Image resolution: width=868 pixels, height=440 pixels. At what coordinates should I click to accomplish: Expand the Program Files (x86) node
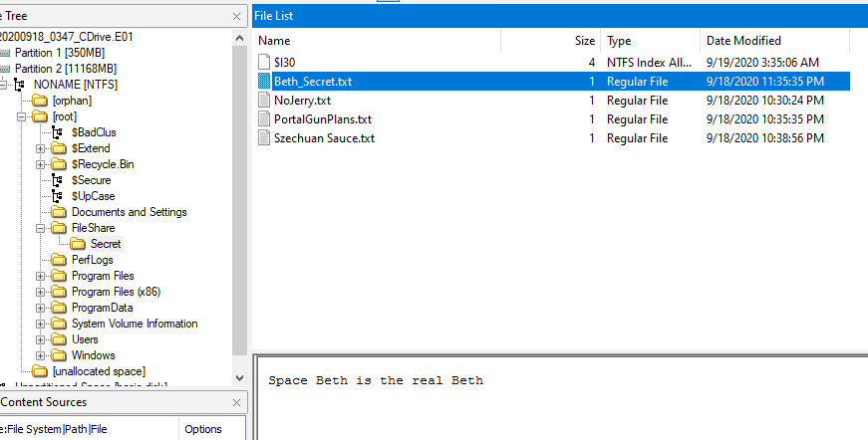pyautogui.click(x=41, y=293)
